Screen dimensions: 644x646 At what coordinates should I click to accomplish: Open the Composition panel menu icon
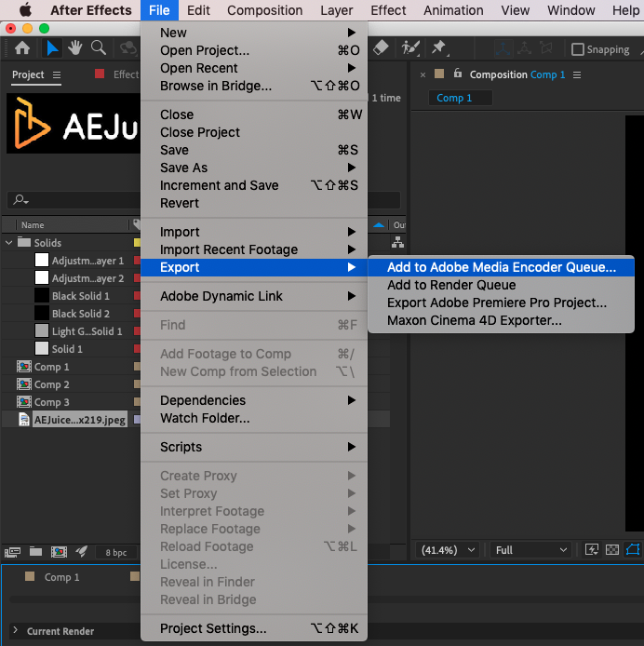[577, 75]
